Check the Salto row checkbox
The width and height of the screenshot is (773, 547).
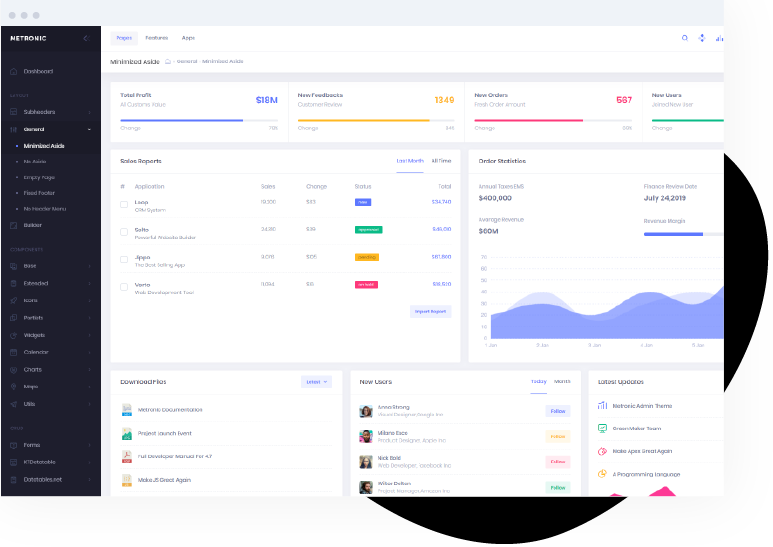pyautogui.click(x=124, y=232)
